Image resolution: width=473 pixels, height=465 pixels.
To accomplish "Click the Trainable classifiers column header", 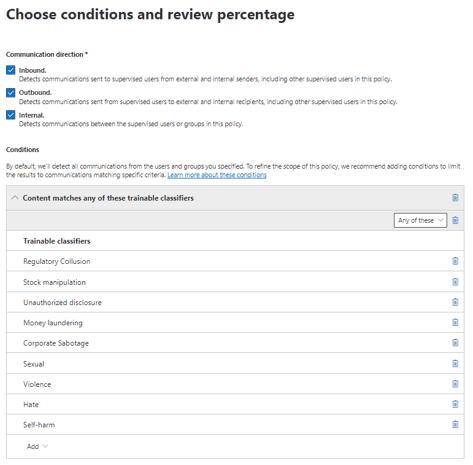I will click(x=57, y=241).
